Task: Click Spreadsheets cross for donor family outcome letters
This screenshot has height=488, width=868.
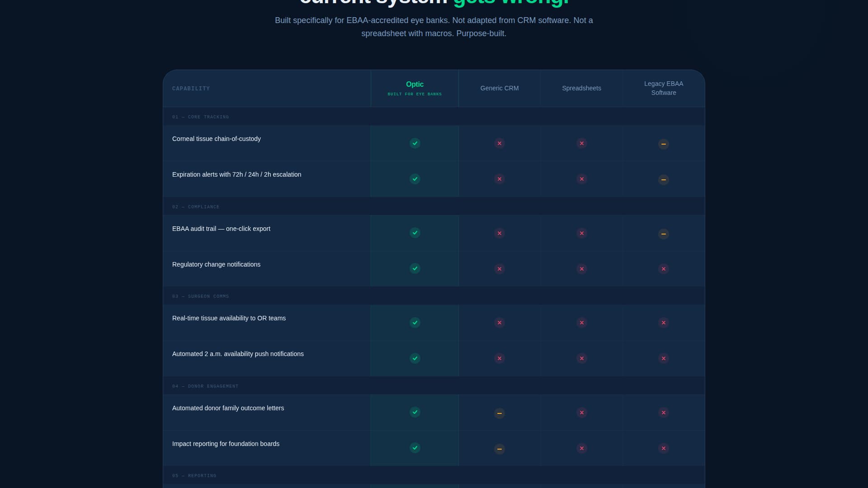Action: point(581,413)
